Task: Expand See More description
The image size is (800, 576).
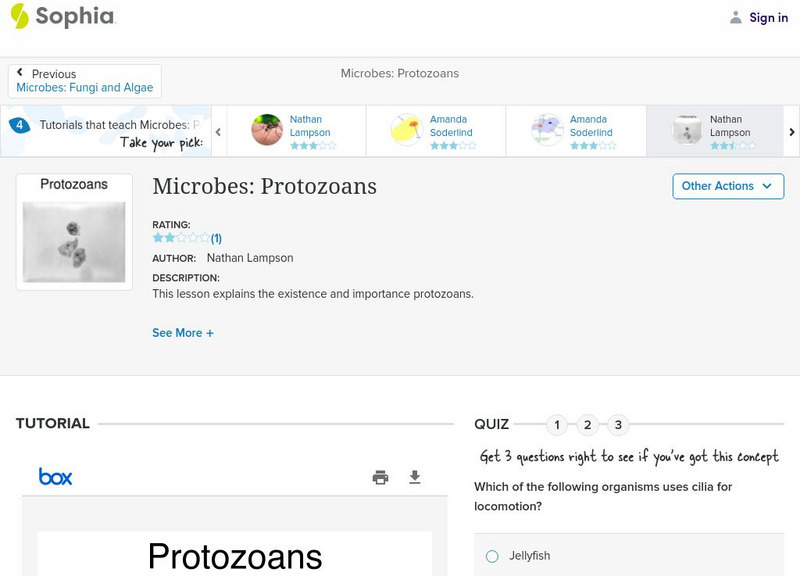Action: [183, 333]
